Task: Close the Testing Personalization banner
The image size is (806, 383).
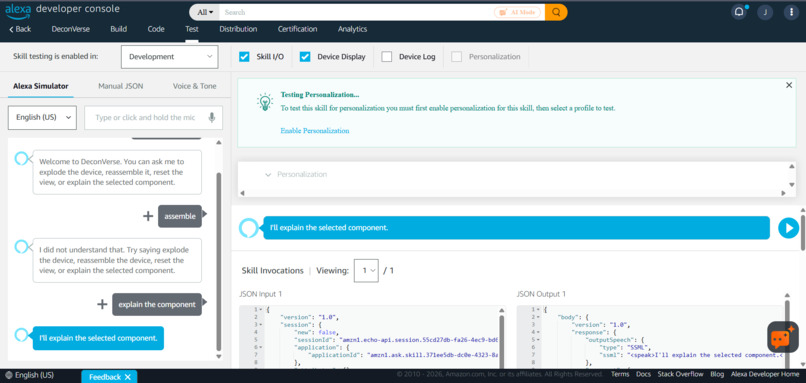Action: point(789,85)
